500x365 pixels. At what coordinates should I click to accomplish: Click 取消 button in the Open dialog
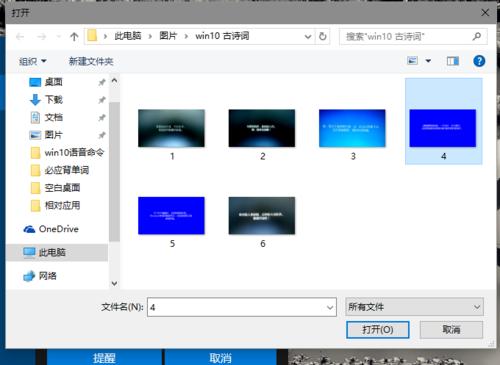tap(451, 330)
